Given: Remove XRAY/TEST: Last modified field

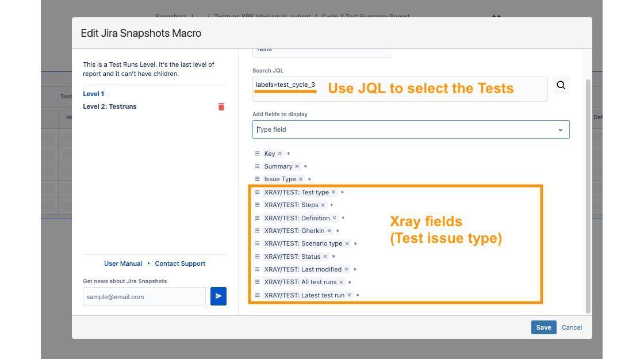Looking at the screenshot, I should 346,269.
